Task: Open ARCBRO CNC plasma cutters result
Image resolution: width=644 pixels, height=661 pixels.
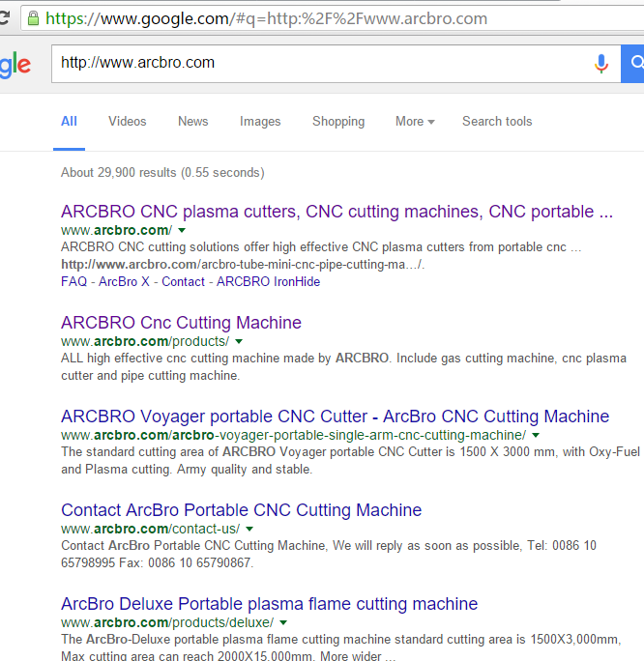Action: 337,212
